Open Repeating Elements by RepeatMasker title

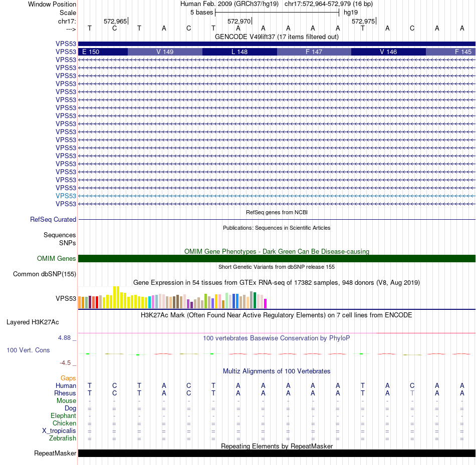pyautogui.click(x=277, y=446)
